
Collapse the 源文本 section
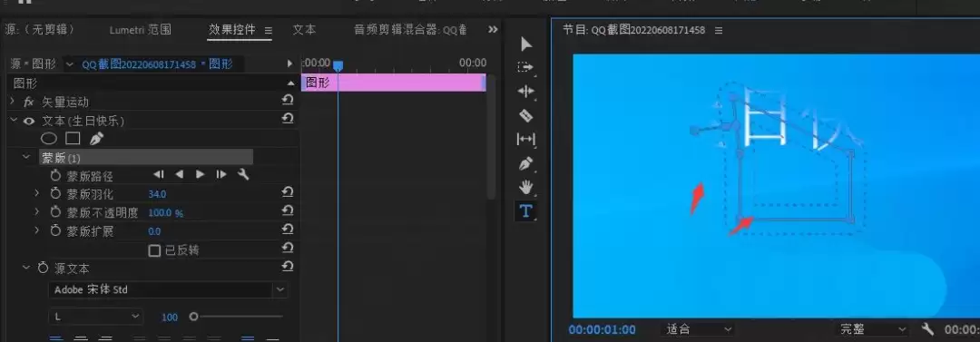point(26,268)
